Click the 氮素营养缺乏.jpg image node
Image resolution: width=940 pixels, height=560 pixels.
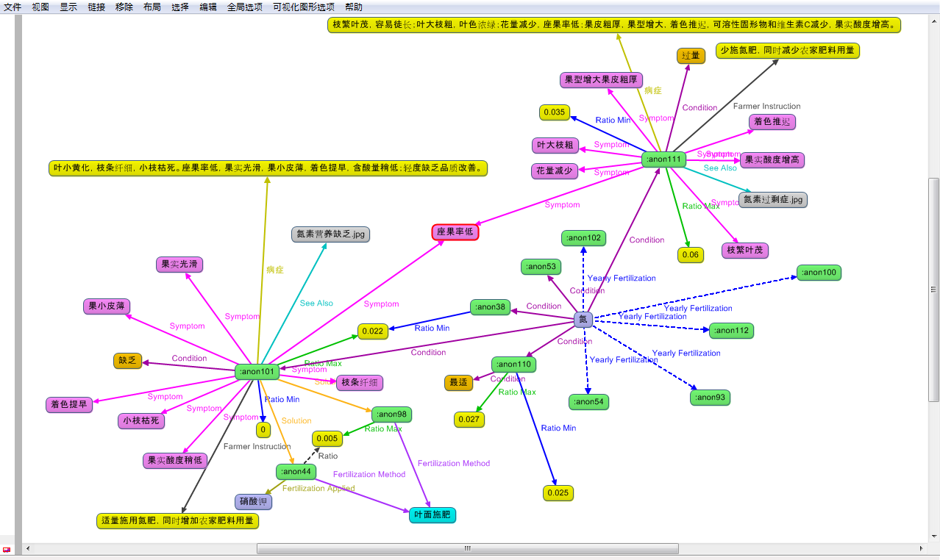(x=330, y=234)
